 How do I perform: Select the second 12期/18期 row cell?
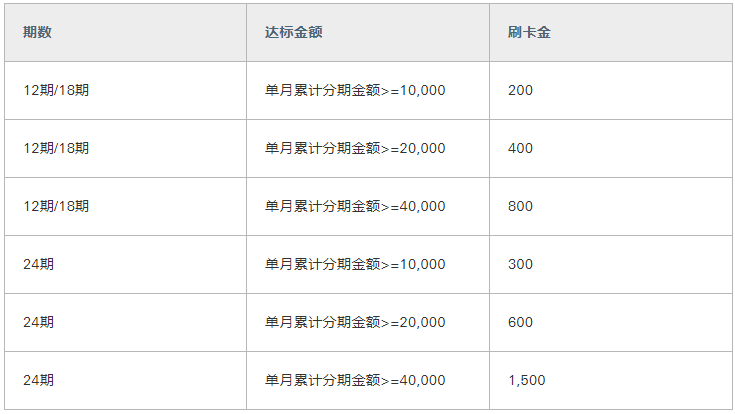126,148
